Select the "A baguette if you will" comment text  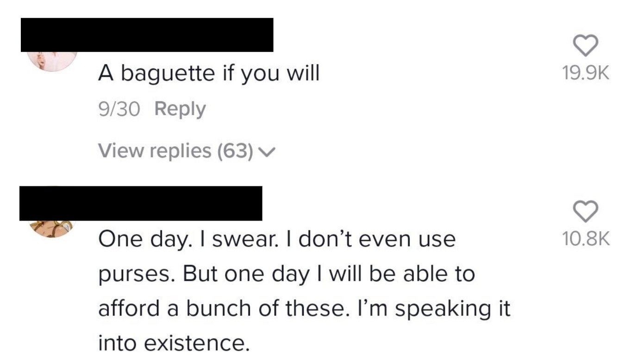pyautogui.click(x=208, y=74)
